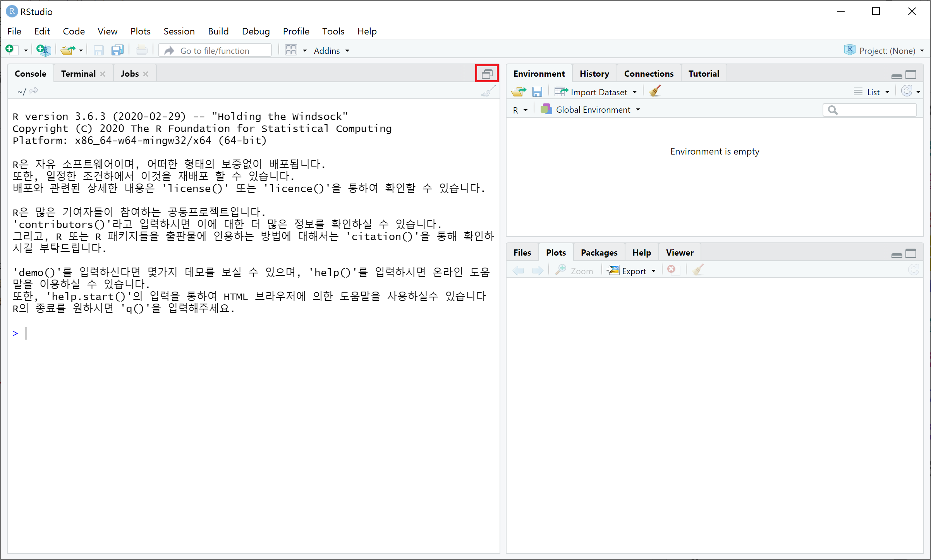Load workspace folder icon in Environment

point(519,92)
